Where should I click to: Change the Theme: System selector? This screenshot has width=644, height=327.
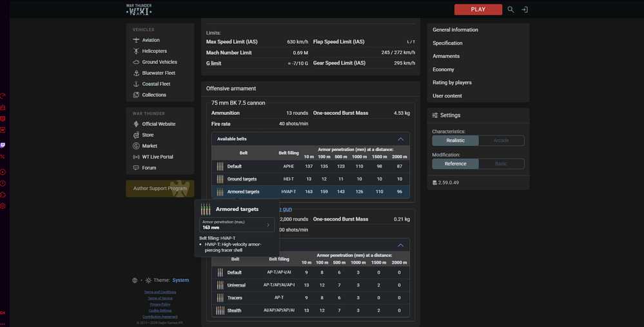181,280
